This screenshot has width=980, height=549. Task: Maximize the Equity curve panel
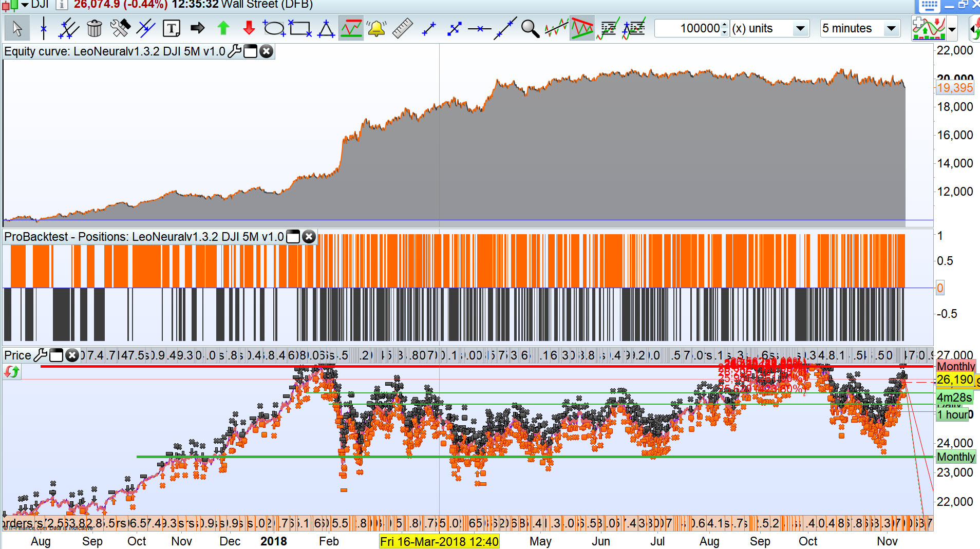click(x=250, y=51)
